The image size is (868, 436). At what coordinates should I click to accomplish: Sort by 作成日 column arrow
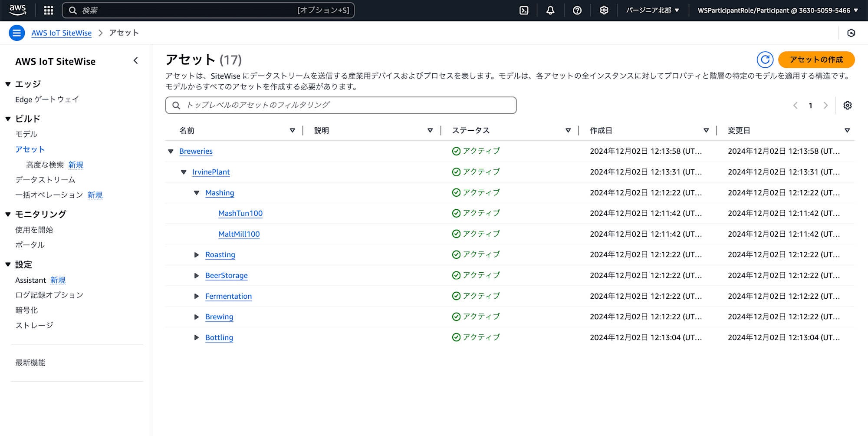tap(706, 130)
